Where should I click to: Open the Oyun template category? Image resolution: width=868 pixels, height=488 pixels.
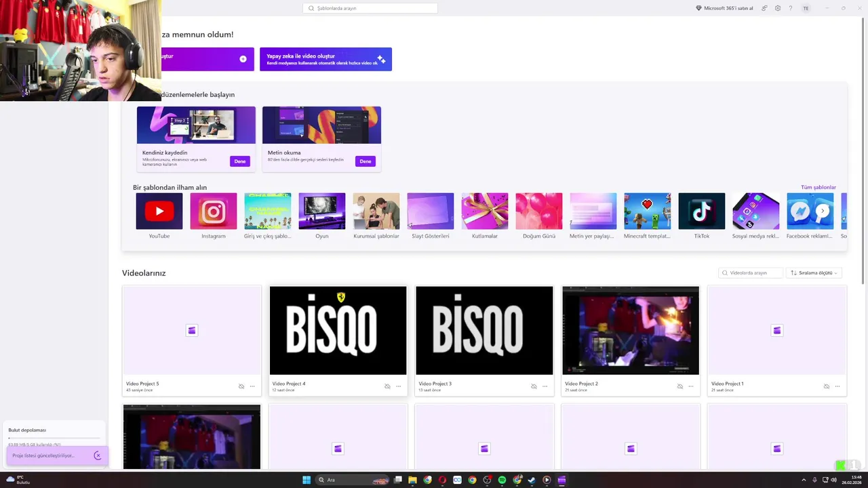(x=322, y=216)
